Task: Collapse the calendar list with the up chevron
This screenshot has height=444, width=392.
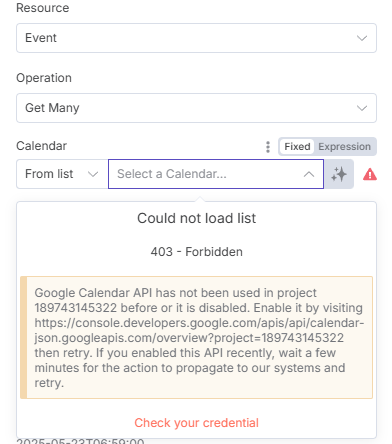Action: (309, 174)
